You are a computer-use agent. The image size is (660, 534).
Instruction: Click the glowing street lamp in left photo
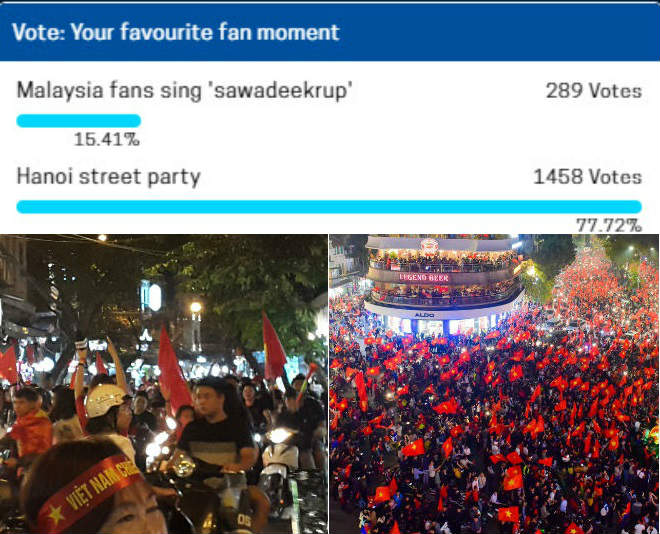click(x=196, y=308)
